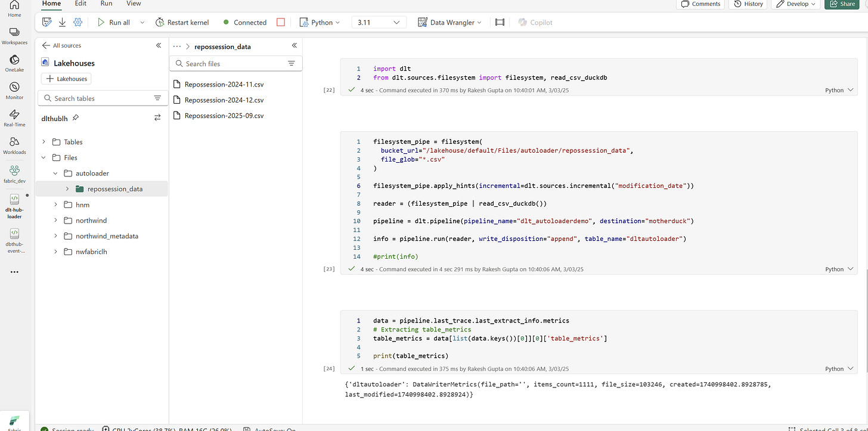Open the 3.11 kernel version dropdown
The width and height of the screenshot is (868, 431).
click(378, 22)
